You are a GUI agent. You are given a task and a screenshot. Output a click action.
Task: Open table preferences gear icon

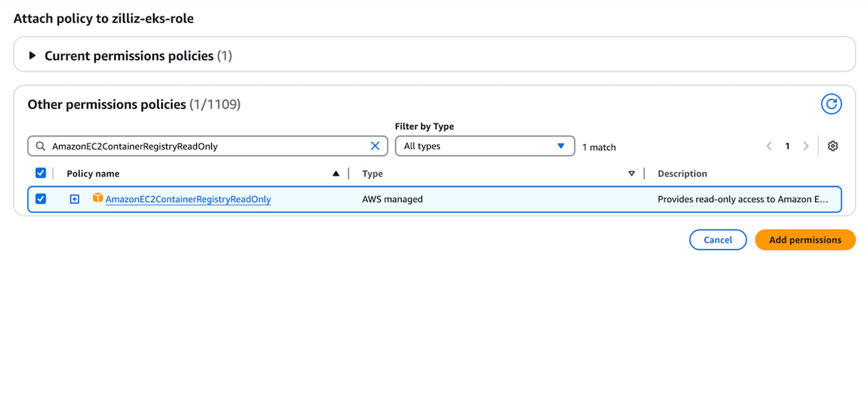832,146
